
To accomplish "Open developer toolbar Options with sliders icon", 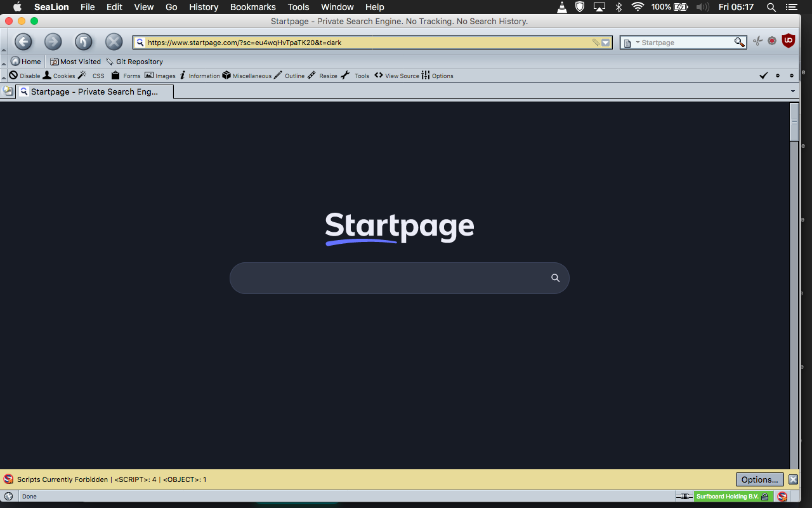I will click(438, 76).
